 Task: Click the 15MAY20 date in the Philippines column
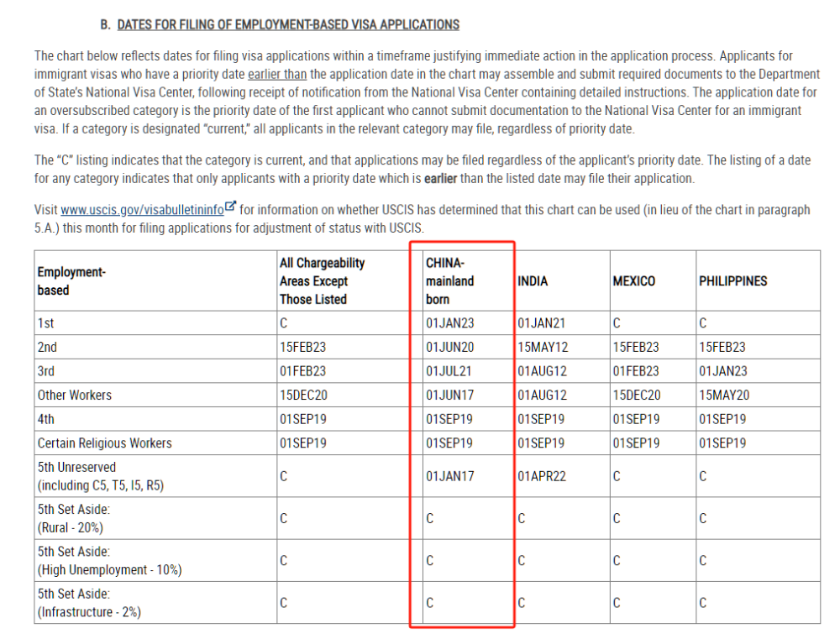tap(724, 395)
